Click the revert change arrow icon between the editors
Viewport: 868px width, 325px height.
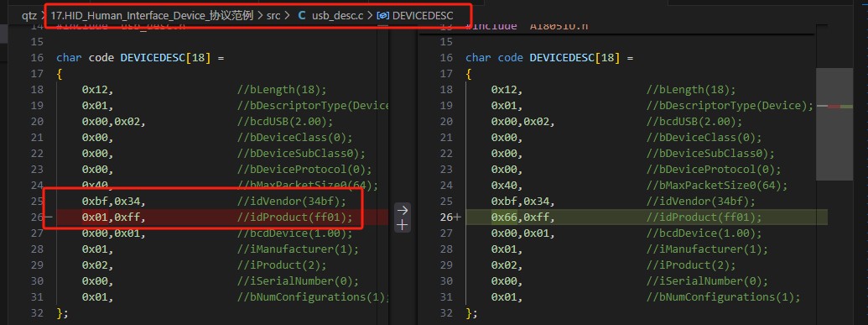point(403,210)
